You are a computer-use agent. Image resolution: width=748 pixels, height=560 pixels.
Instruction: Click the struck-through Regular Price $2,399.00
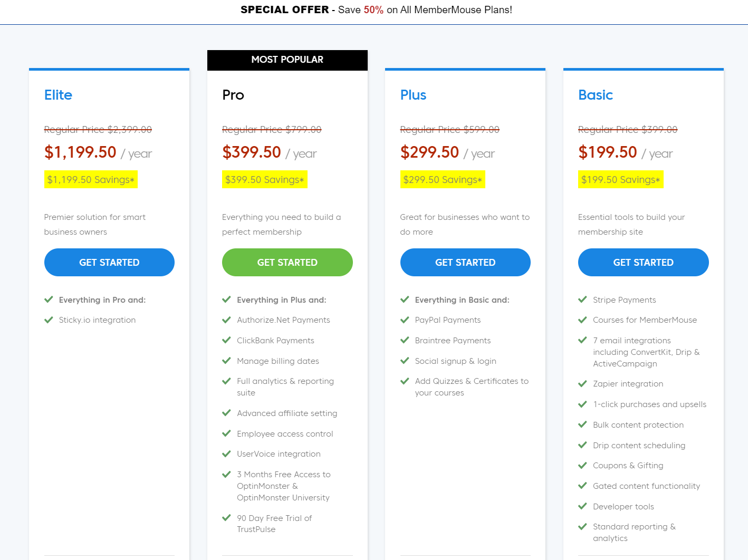click(x=98, y=129)
